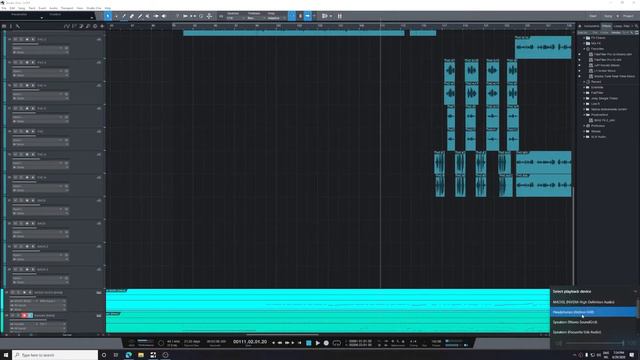This screenshot has height=360, width=640.
Task: Select the Bend tool
Action: 156,16
